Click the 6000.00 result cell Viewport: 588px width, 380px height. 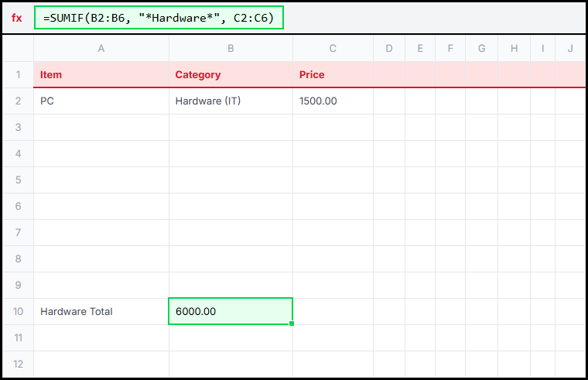(x=231, y=312)
